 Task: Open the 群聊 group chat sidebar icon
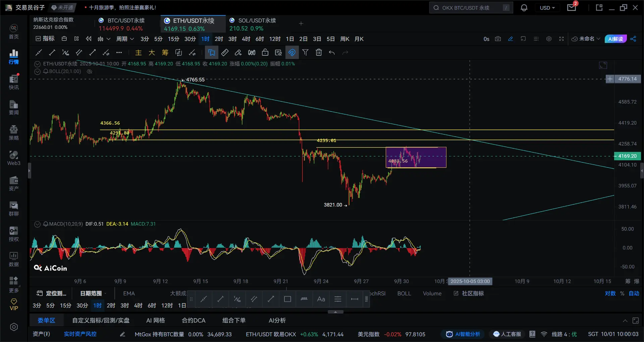coord(14,209)
